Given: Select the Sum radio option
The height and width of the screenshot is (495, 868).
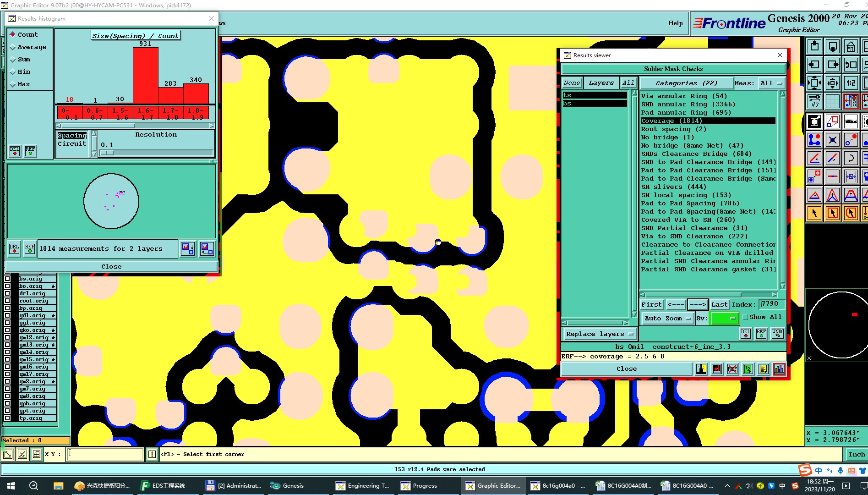Looking at the screenshot, I should [x=20, y=59].
